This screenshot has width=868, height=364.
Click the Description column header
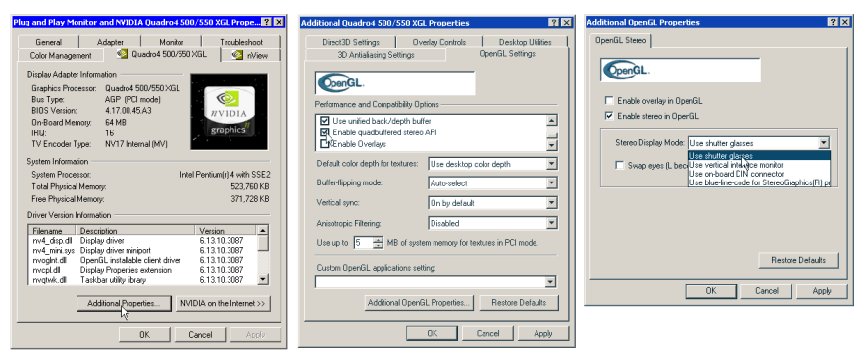(136, 230)
